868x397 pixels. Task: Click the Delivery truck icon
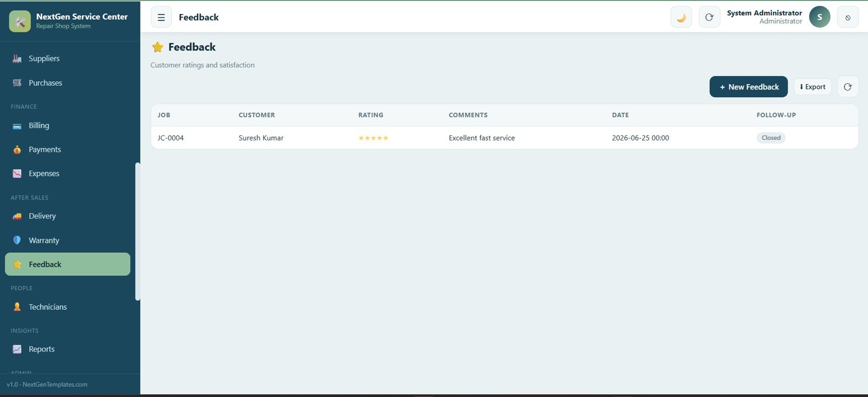(x=17, y=216)
